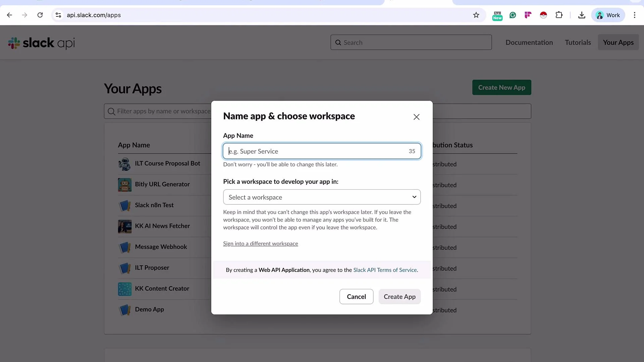Image resolution: width=644 pixels, height=362 pixels.
Task: Open the browser Downloads icon
Action: coord(582,15)
